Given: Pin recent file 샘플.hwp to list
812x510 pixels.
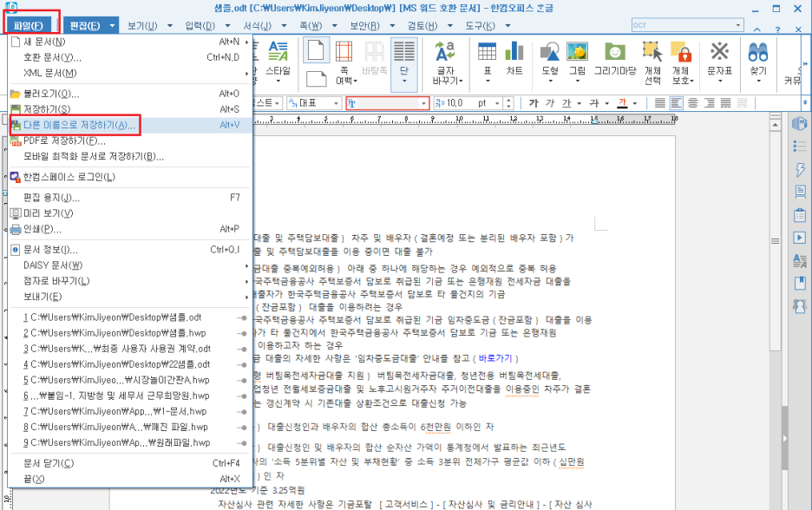Looking at the screenshot, I should pos(241,333).
